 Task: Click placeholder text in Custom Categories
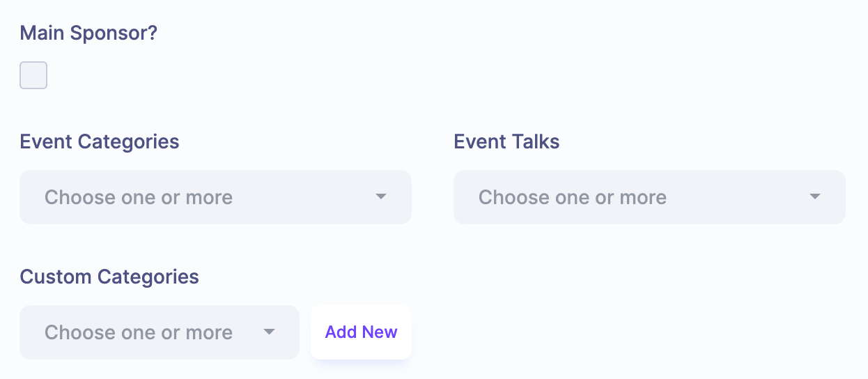(x=139, y=332)
